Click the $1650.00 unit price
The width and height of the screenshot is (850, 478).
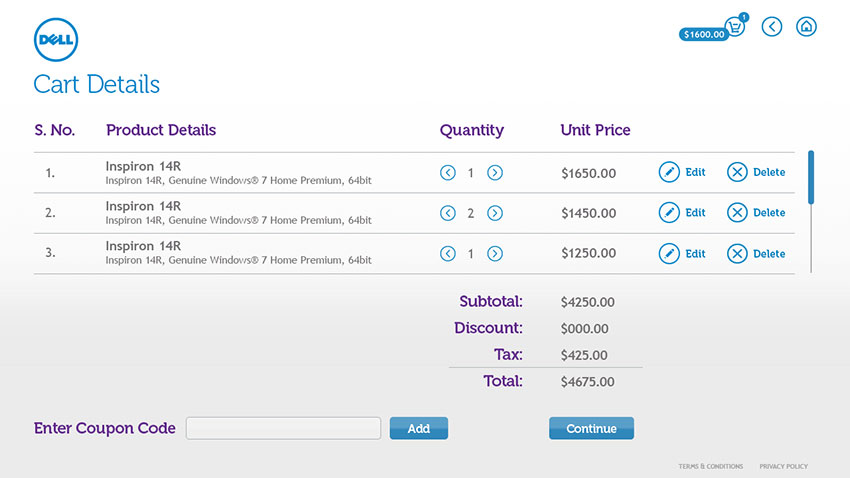point(588,173)
